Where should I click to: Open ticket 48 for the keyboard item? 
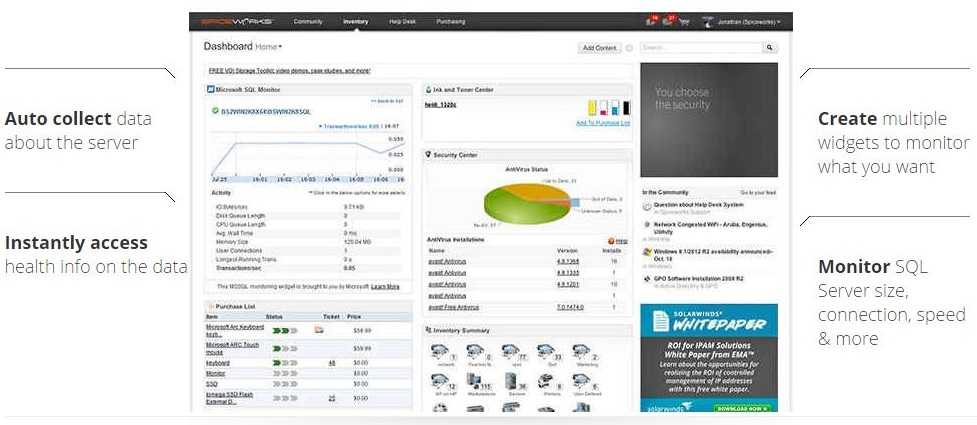pyautogui.click(x=332, y=363)
